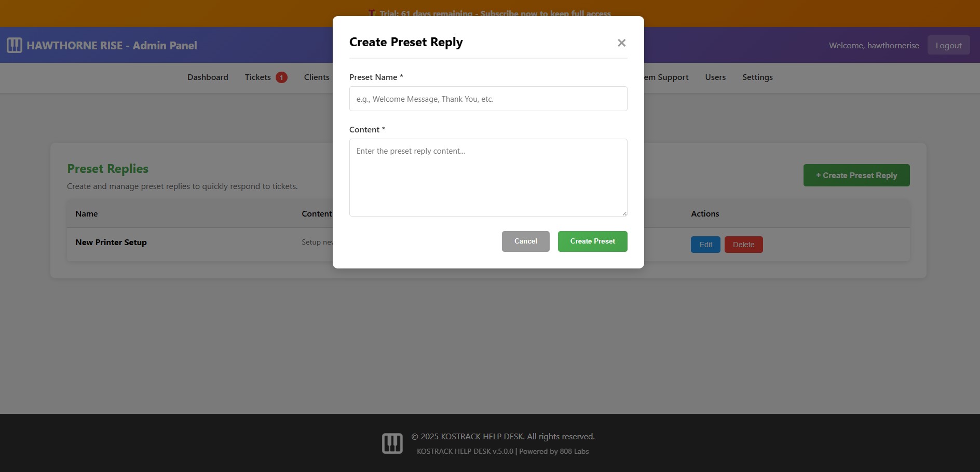Viewport: 980px width, 472px height.
Task: Click into the Content text area
Action: 488,178
